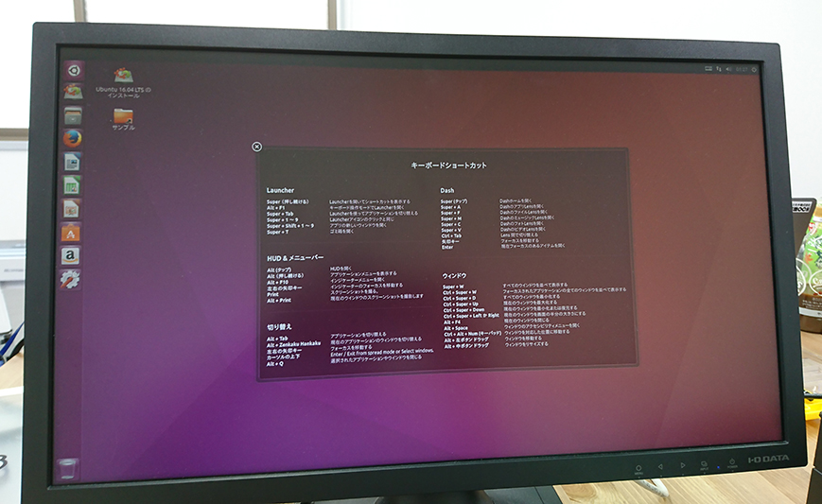The width and height of the screenshot is (822, 504).
Task: Open the Amazon launcher icon
Action: coord(71,255)
